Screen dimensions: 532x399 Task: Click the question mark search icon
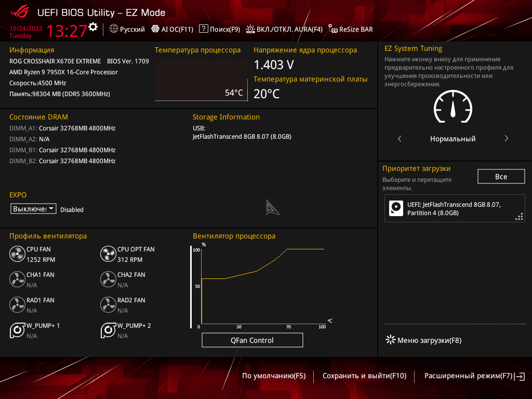click(x=204, y=29)
